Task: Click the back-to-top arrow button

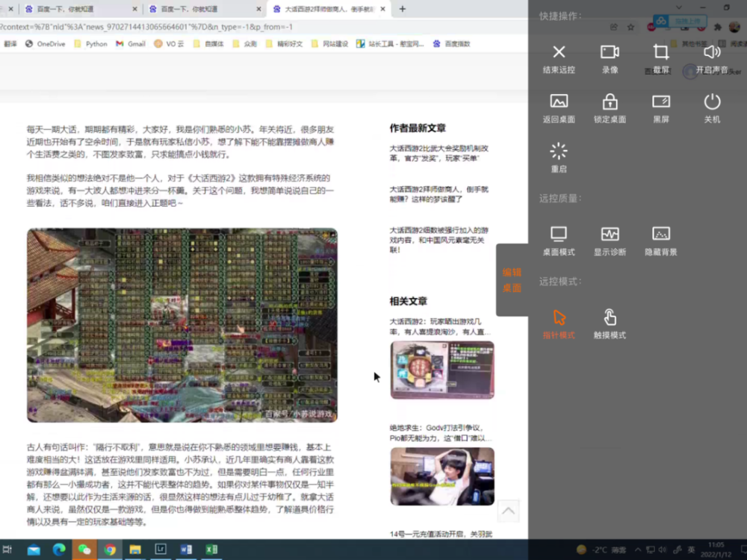Action: (508, 511)
